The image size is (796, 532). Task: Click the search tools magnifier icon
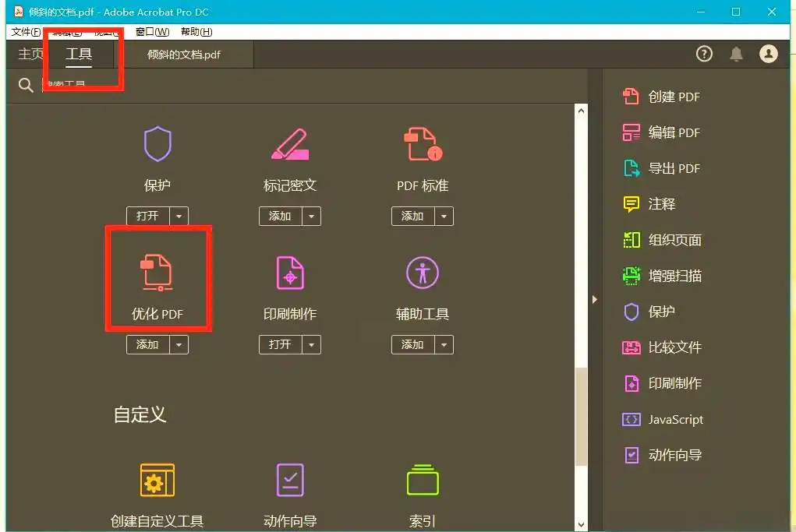(x=26, y=85)
